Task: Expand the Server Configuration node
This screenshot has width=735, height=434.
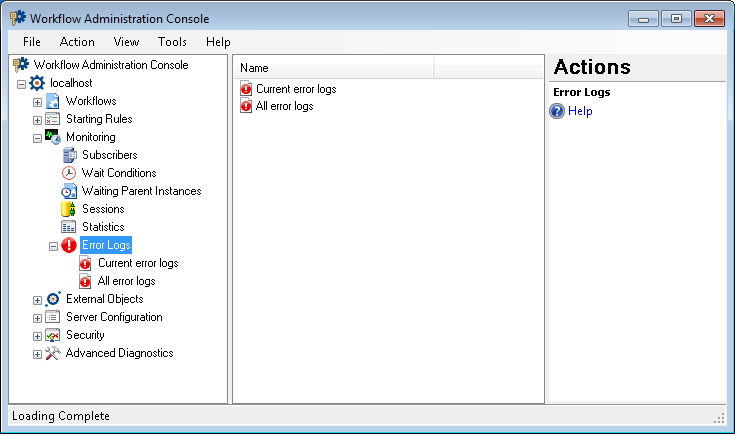Action: click(38, 318)
